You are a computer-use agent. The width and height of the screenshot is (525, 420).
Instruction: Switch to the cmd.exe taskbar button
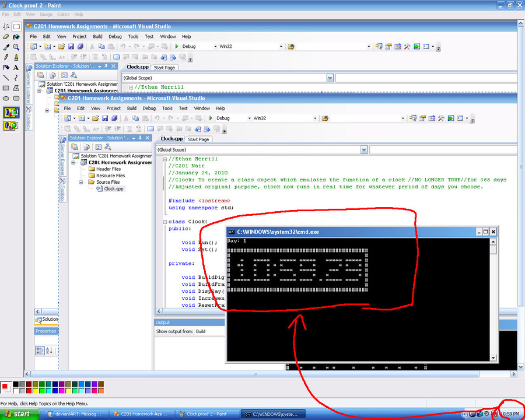(273, 414)
